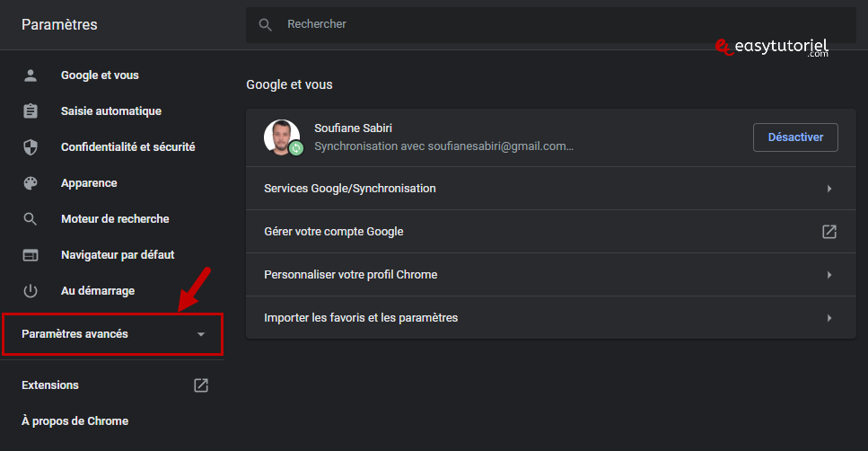This screenshot has width=868, height=451.
Task: Click the external link icon for Gérer votre compte Google
Action: [829, 232]
